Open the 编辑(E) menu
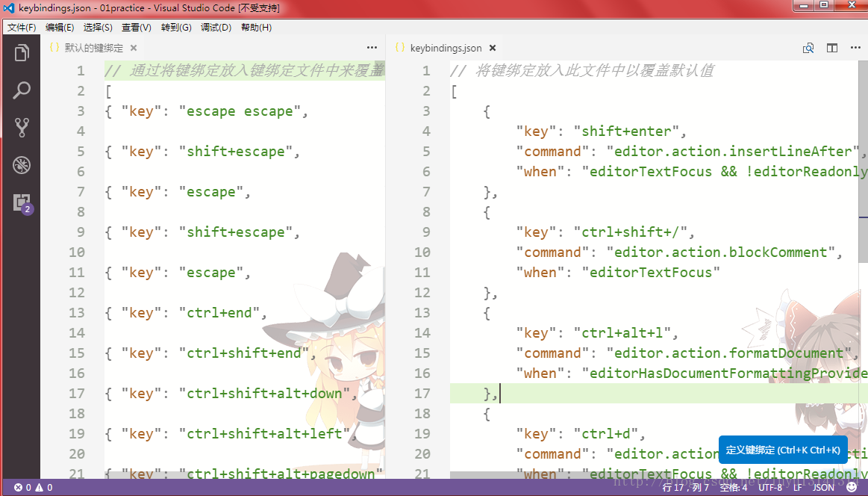868x496 pixels. coord(60,27)
